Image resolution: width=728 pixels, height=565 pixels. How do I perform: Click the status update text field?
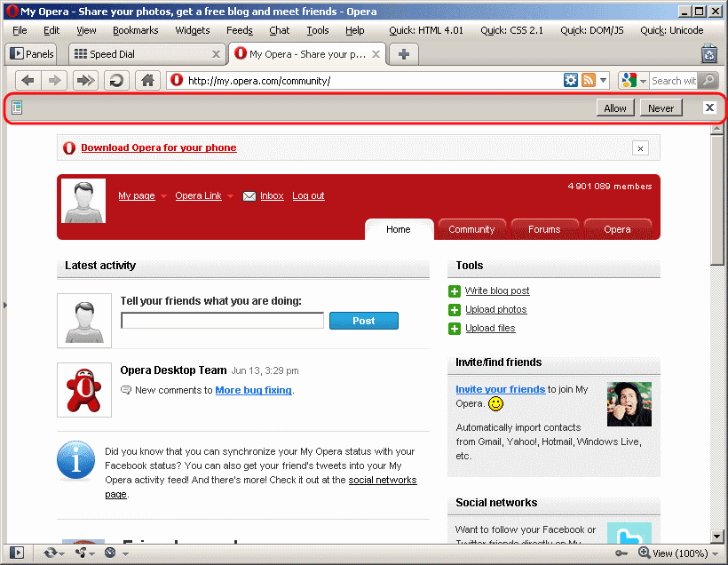pyautogui.click(x=222, y=321)
